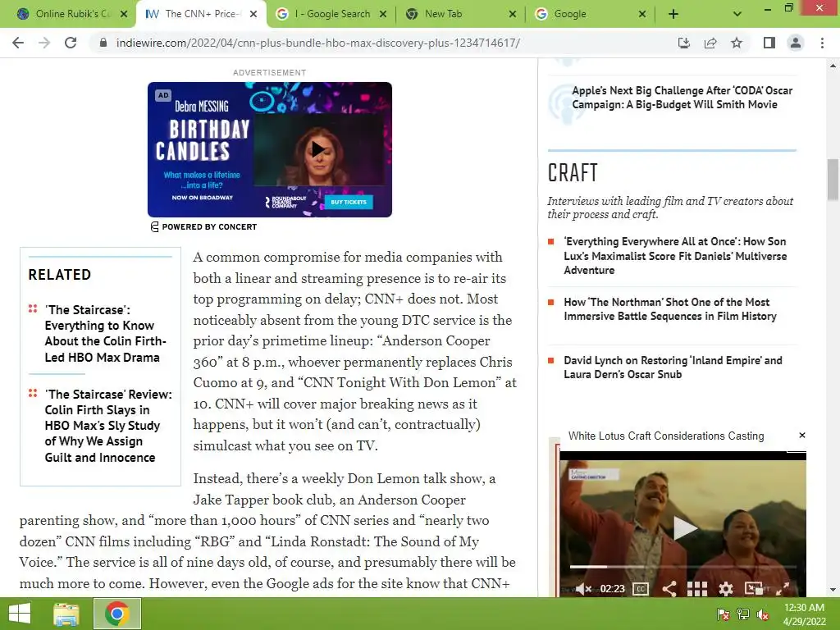Screen dimensions: 840x630
Task: Open Chrome three-dot menu
Action: pyautogui.click(x=822, y=43)
